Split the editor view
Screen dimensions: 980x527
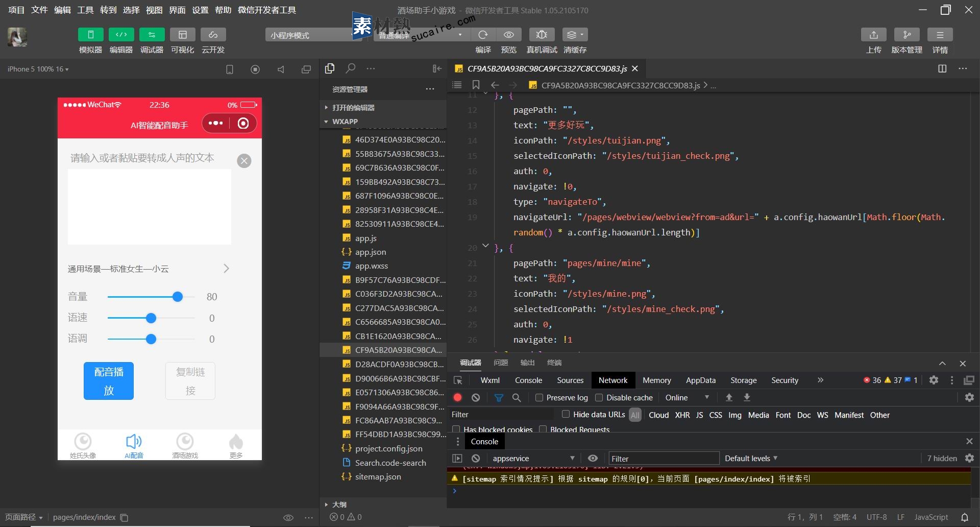point(942,68)
